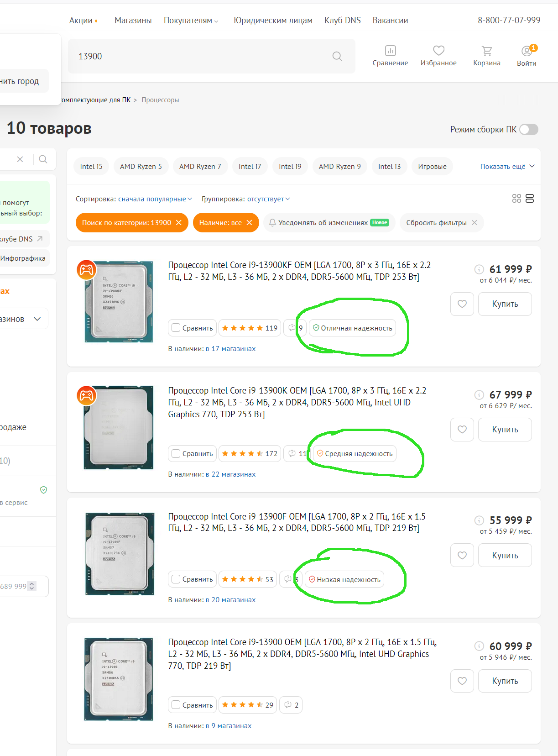558x756 pixels.
Task: Toggle 'Режим сборки ПК' switch
Action: [x=529, y=129]
